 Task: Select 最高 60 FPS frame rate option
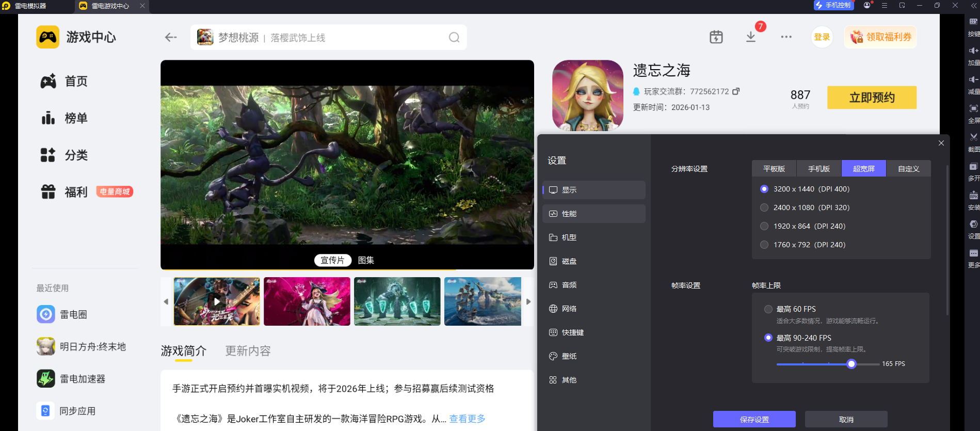click(x=768, y=309)
